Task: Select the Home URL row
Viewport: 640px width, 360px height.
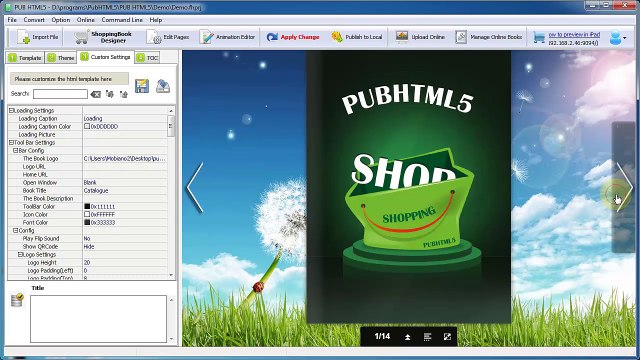Action: (x=87, y=174)
